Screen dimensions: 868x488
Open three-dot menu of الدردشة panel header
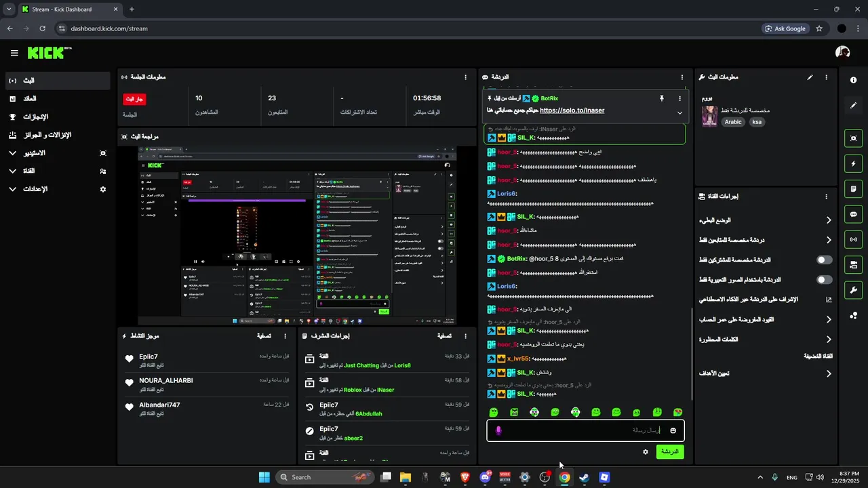coord(681,77)
